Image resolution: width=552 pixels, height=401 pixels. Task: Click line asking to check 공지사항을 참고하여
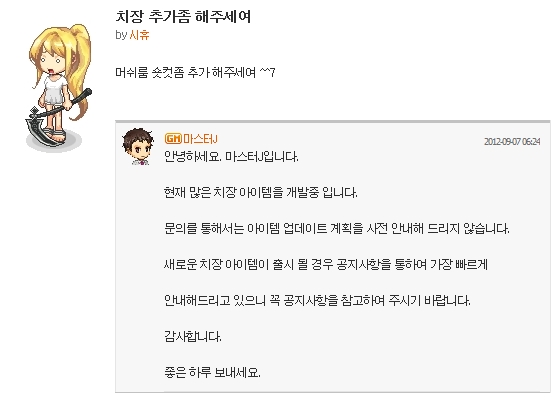317,301
